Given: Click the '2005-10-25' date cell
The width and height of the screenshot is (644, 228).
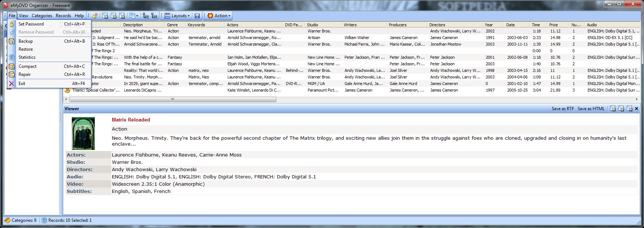Looking at the screenshot, I should [x=517, y=90].
